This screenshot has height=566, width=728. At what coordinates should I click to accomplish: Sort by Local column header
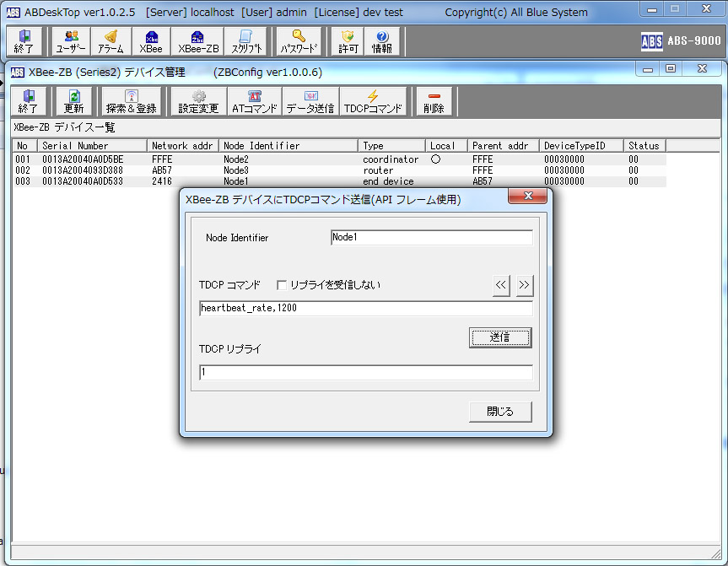[446, 146]
